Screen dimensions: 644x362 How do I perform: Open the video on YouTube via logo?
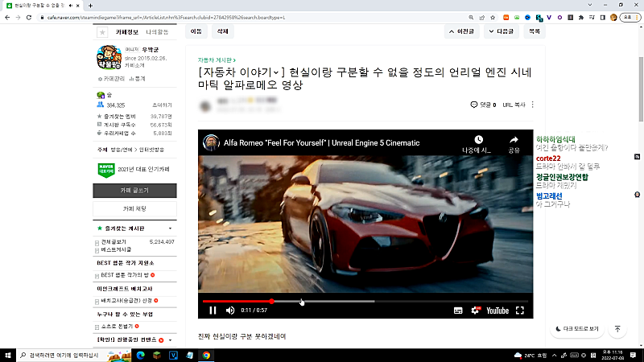coord(497,311)
